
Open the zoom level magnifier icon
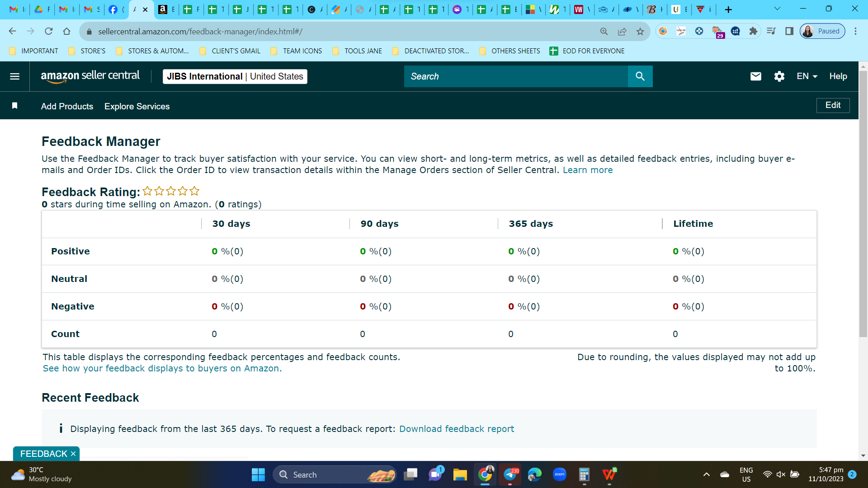604,31
